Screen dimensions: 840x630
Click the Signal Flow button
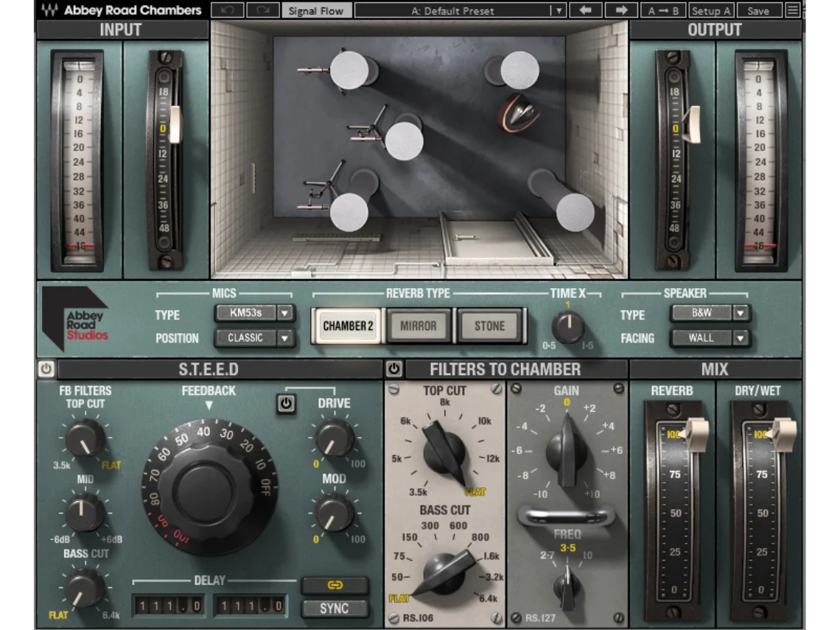[x=315, y=10]
